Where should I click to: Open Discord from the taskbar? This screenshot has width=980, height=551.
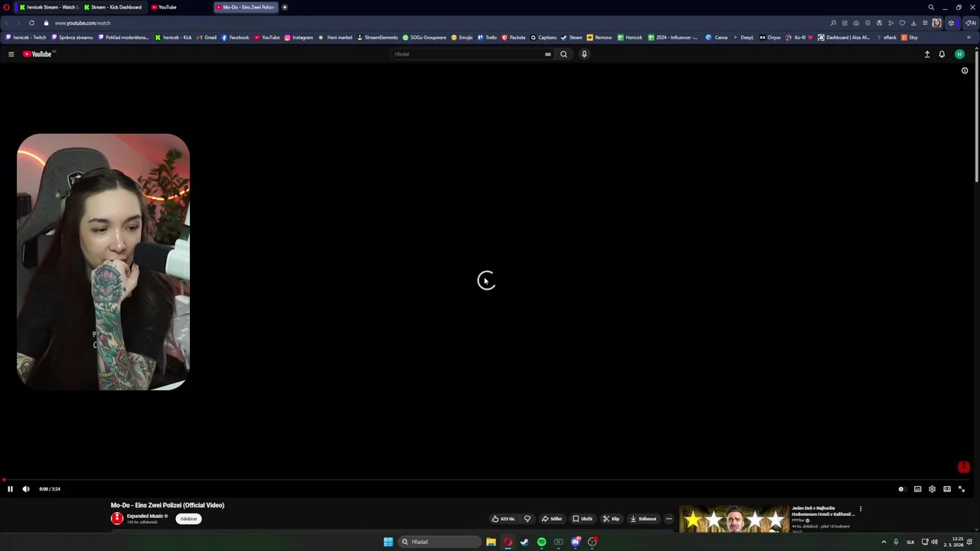(575, 542)
